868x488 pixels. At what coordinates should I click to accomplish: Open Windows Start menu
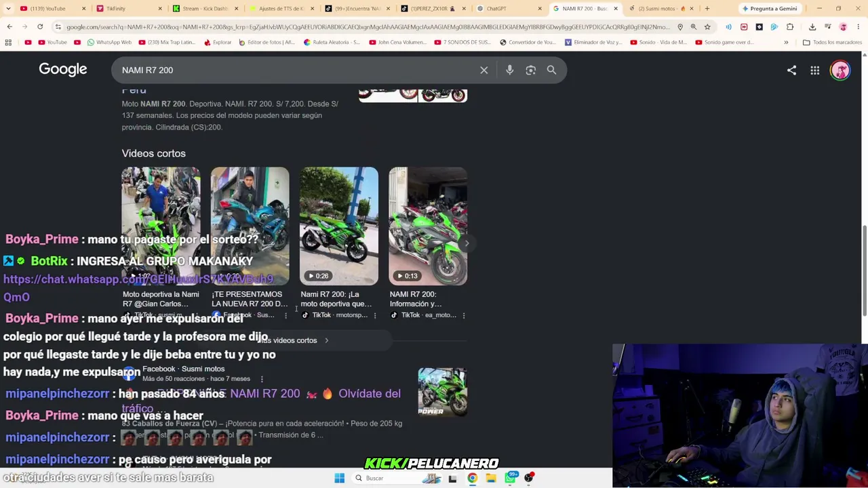pos(340,478)
